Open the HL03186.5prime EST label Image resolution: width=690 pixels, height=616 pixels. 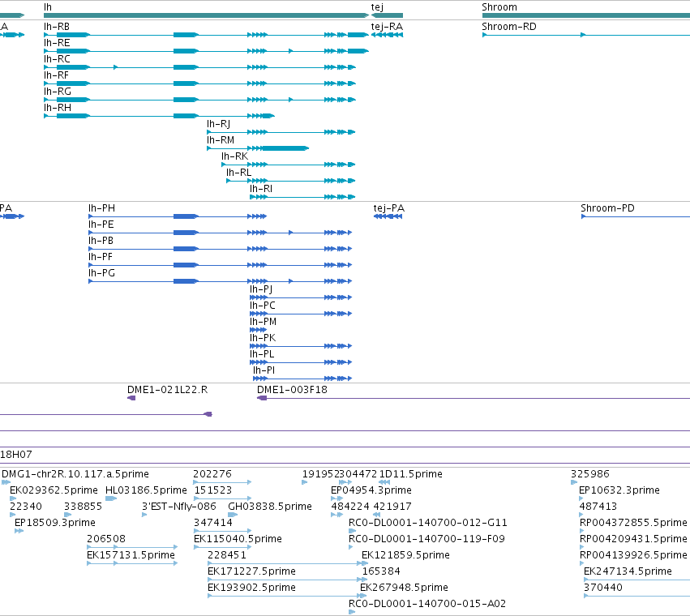click(x=146, y=490)
